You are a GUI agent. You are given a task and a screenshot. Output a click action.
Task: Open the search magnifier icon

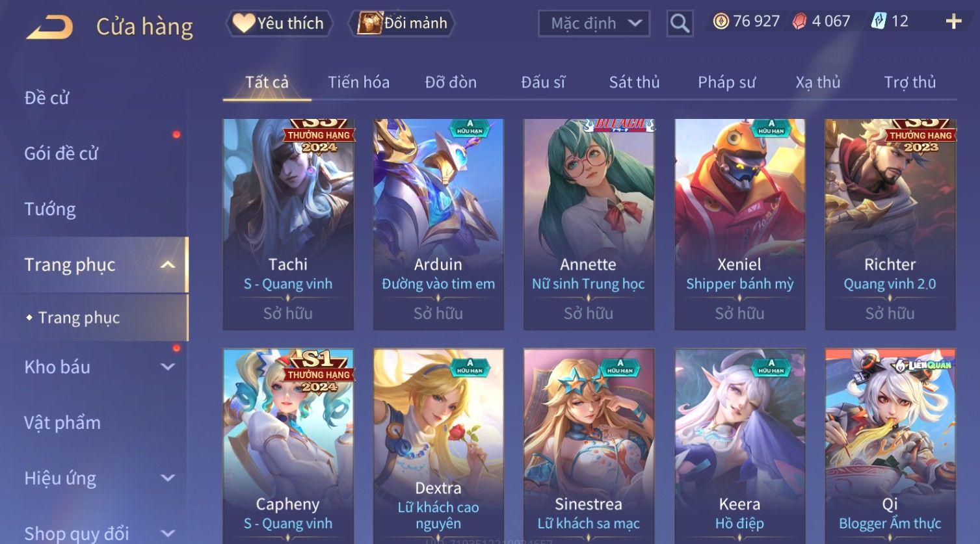[x=680, y=23]
